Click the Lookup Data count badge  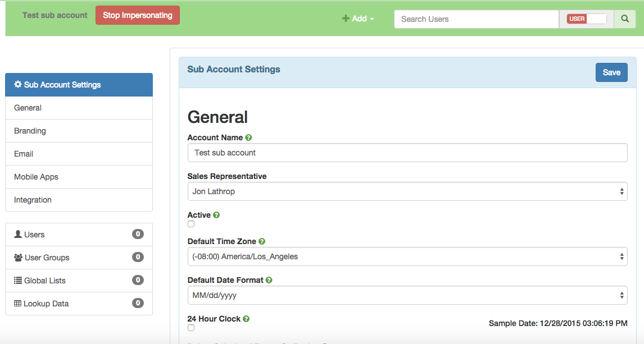coord(138,304)
